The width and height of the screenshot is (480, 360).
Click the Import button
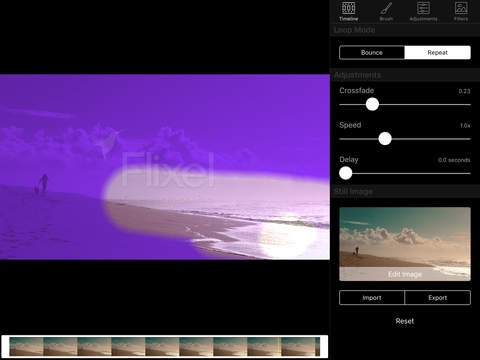coord(372,298)
